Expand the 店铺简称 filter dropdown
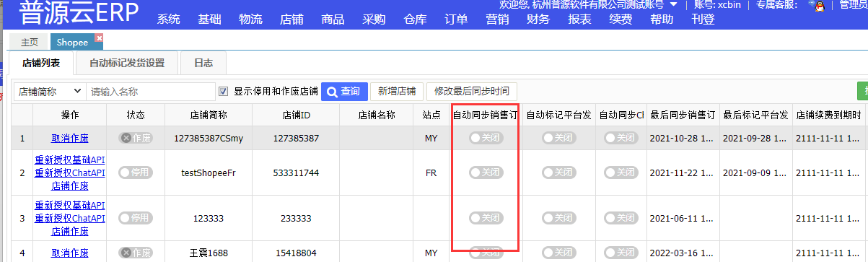 (49, 92)
